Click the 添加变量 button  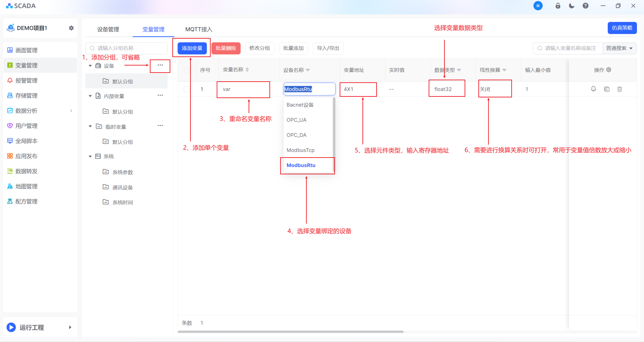192,48
